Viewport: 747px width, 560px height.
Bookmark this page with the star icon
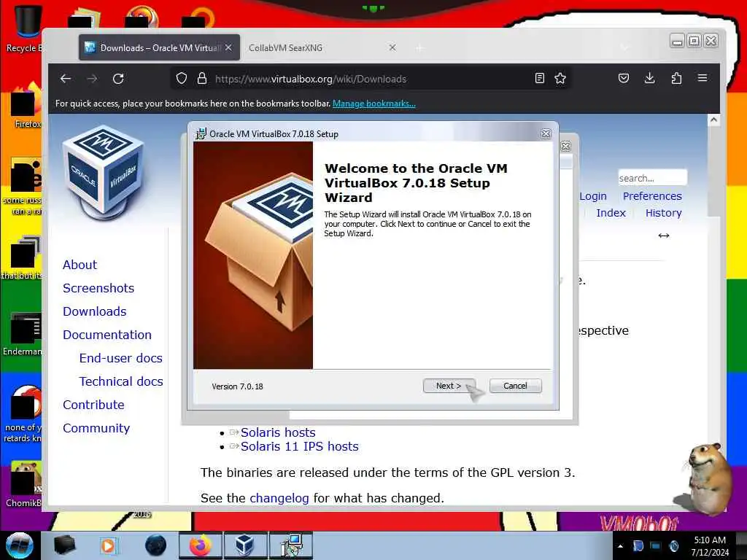(560, 78)
